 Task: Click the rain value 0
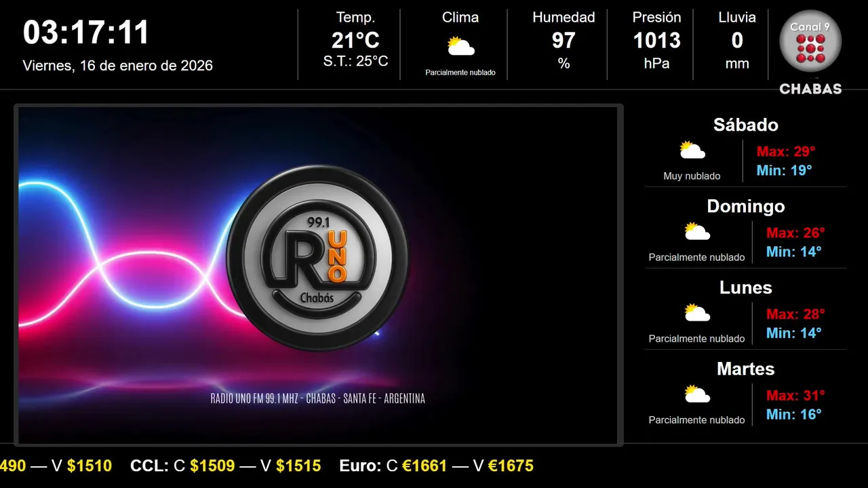(737, 41)
